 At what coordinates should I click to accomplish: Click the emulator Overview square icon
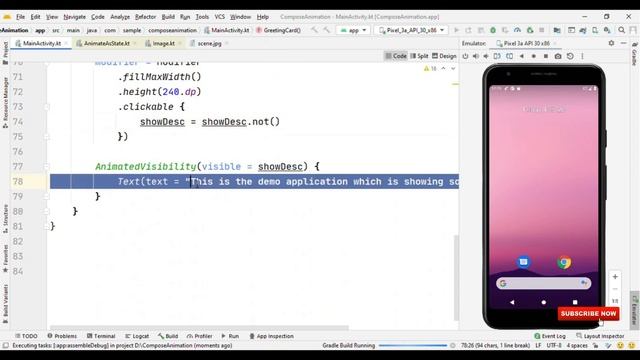pyautogui.click(x=546, y=56)
